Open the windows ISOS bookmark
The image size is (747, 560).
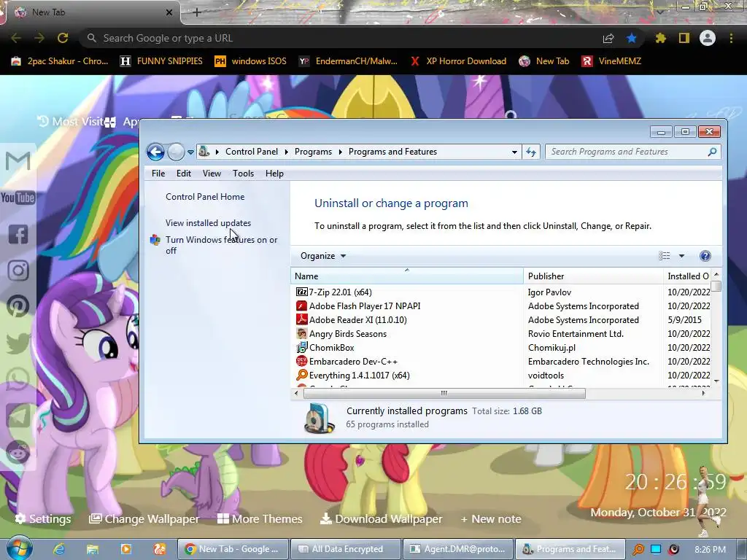pos(251,61)
